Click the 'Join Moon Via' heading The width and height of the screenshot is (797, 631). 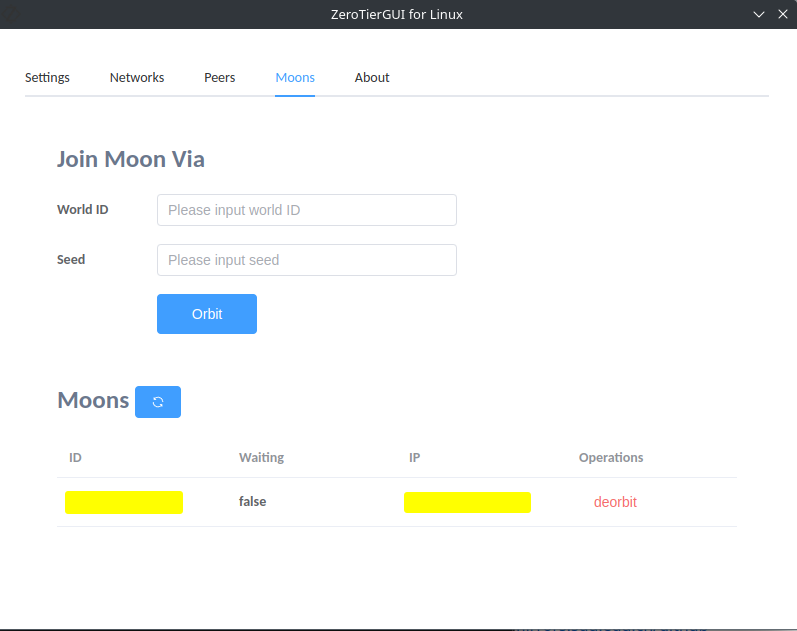tap(131, 159)
